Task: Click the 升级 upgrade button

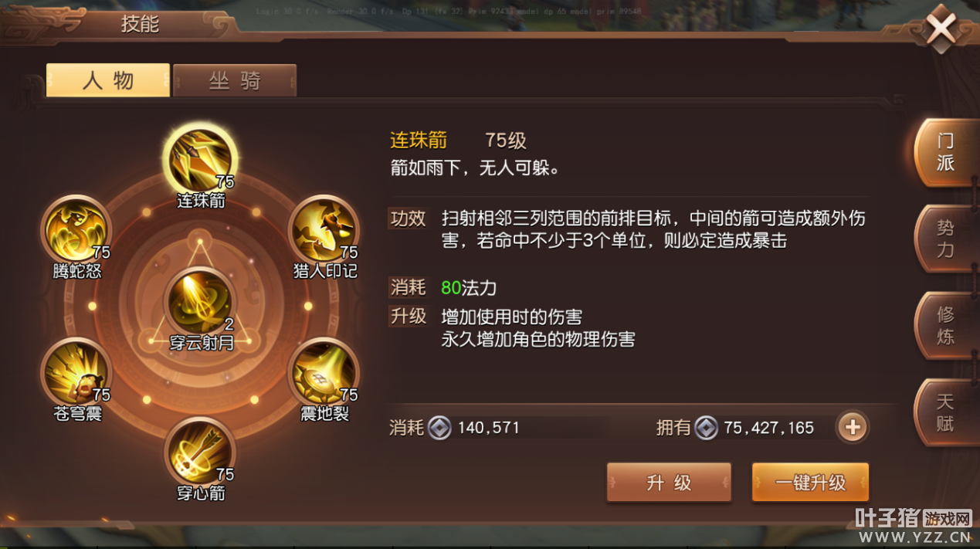Action: coord(669,483)
